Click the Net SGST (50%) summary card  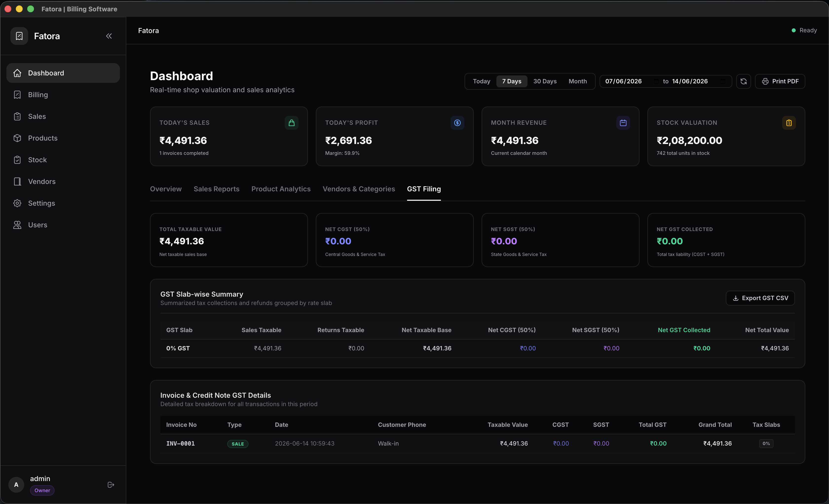pyautogui.click(x=560, y=240)
